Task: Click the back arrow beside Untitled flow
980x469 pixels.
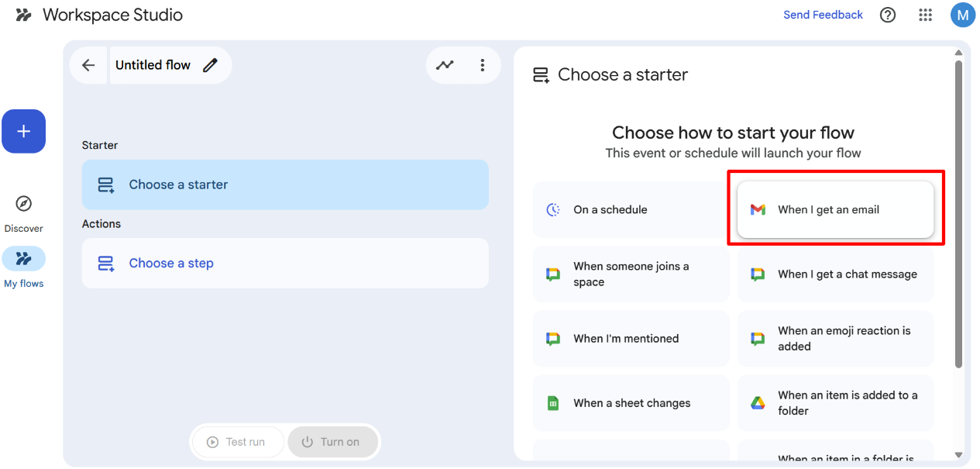Action: point(88,65)
